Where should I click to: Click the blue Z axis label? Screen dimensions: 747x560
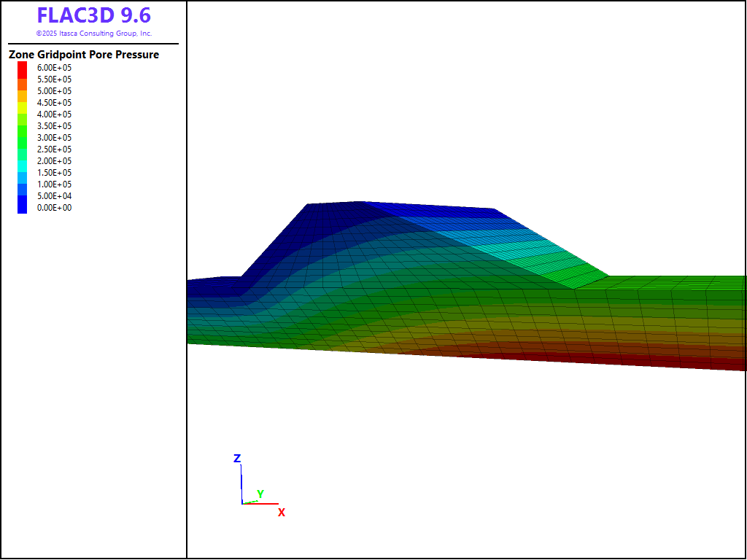[237, 458]
